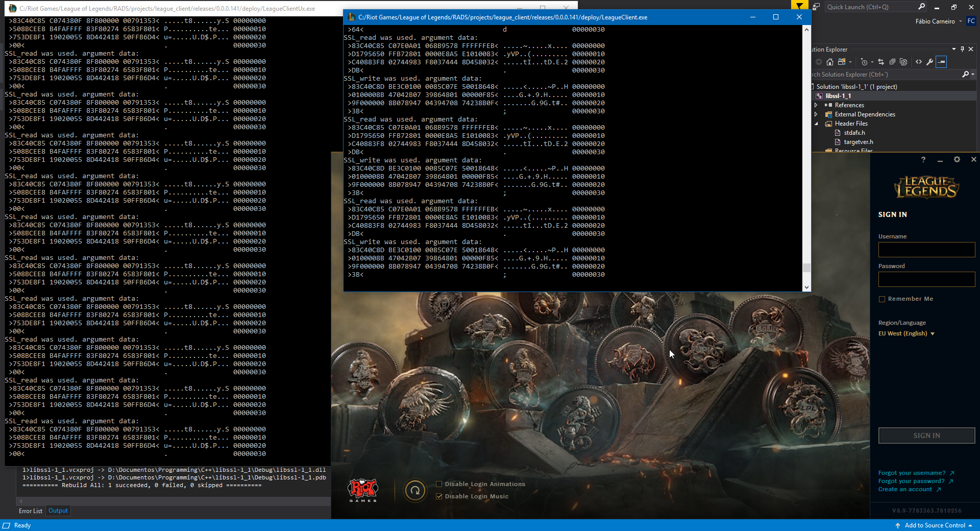Click the Riot Games logo

(363, 490)
